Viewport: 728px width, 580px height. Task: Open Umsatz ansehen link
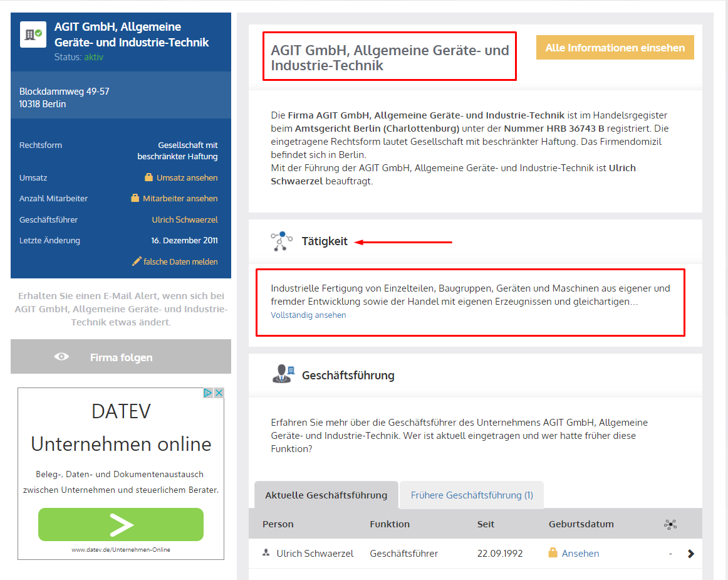point(187,177)
